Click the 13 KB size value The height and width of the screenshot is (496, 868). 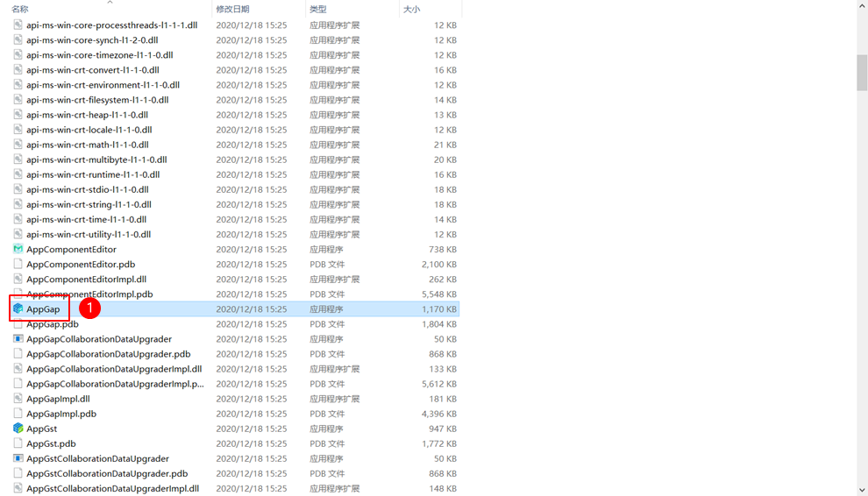tap(445, 115)
